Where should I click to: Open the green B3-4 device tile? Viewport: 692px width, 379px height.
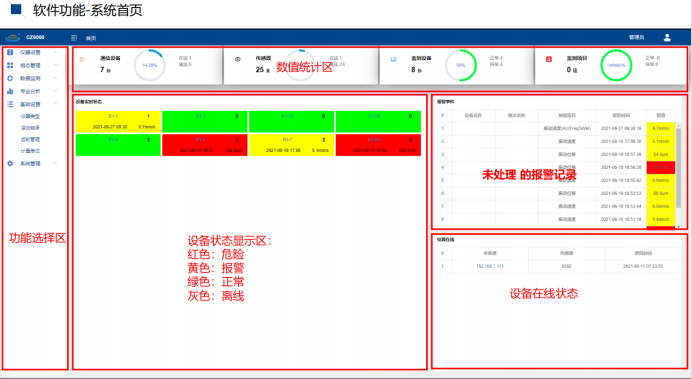(118, 145)
